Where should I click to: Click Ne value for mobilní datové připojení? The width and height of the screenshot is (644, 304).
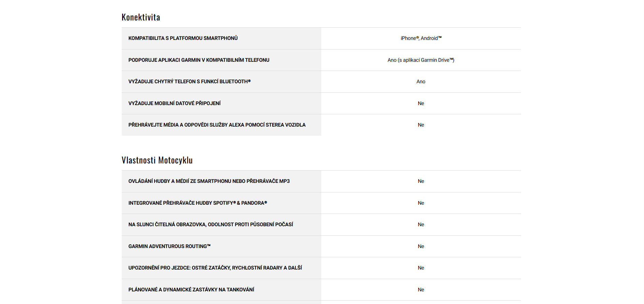421,103
